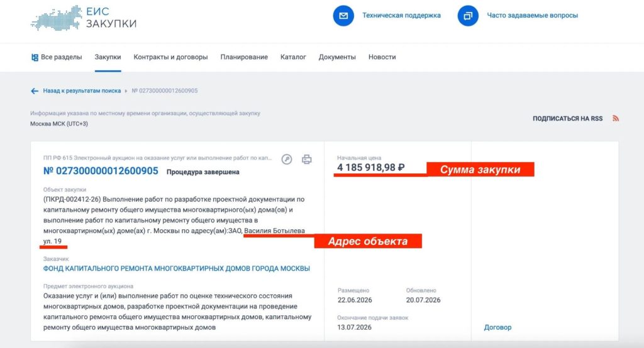Open the Каталог menu item
The height and width of the screenshot is (348, 644).
tap(293, 57)
